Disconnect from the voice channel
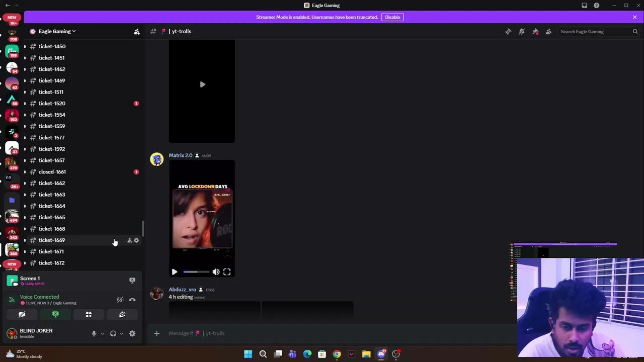The height and width of the screenshot is (362, 644). click(132, 300)
